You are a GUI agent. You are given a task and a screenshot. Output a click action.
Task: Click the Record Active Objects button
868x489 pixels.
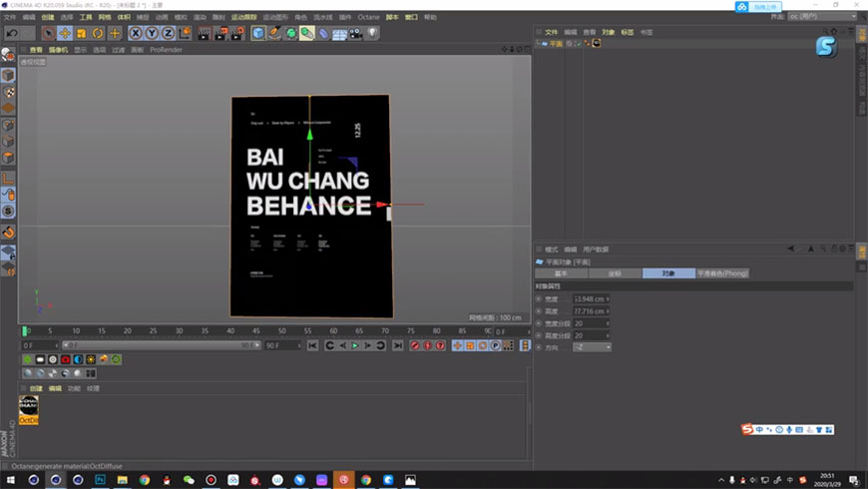click(x=415, y=345)
